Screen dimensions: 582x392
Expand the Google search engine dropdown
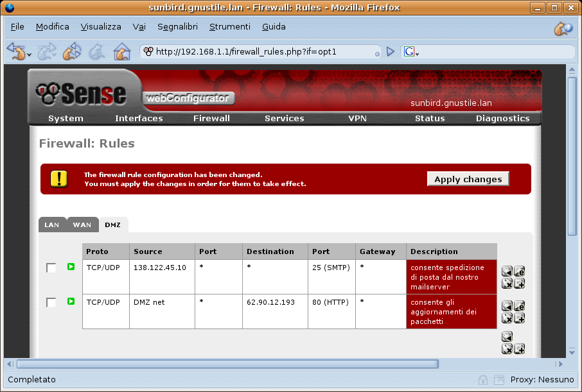[417, 55]
